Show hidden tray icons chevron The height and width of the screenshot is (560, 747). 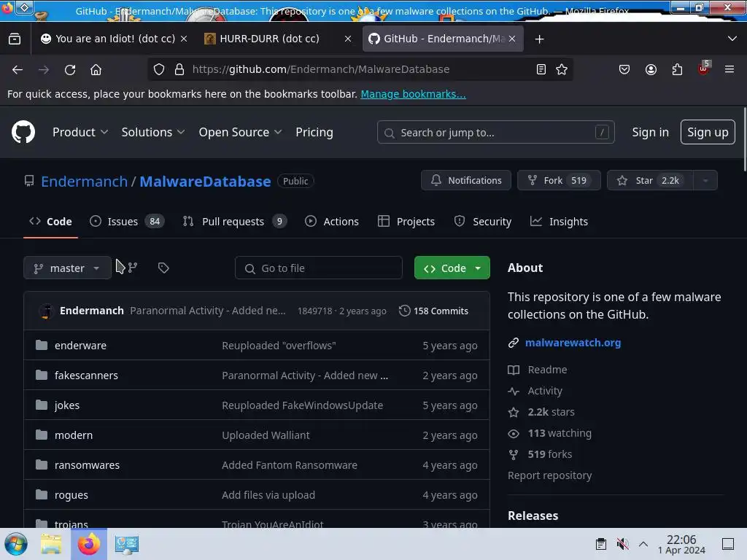[x=643, y=544]
